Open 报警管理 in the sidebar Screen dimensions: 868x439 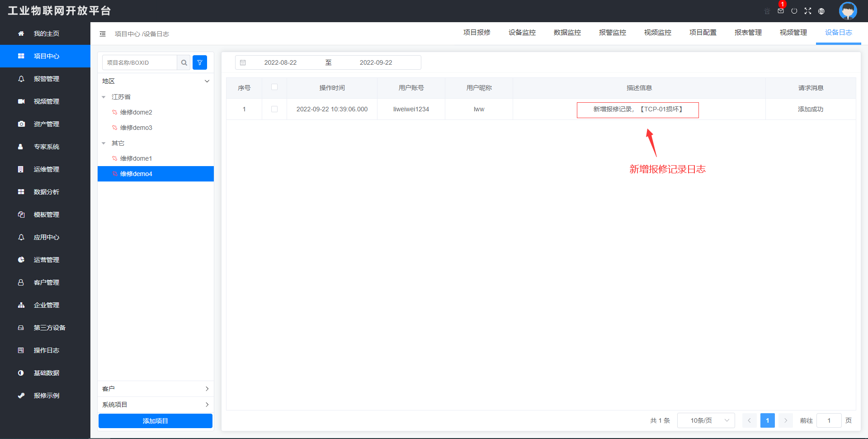pyautogui.click(x=45, y=79)
